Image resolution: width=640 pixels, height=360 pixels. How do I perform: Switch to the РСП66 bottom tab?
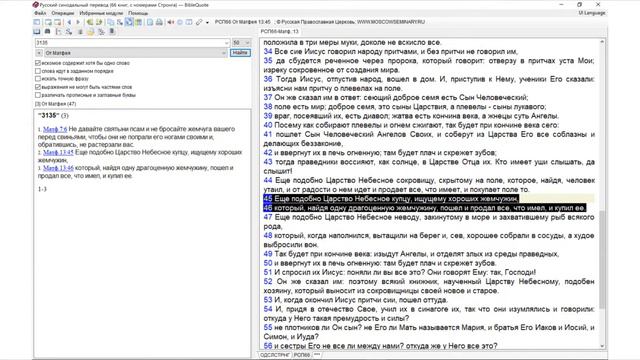tap(302, 355)
